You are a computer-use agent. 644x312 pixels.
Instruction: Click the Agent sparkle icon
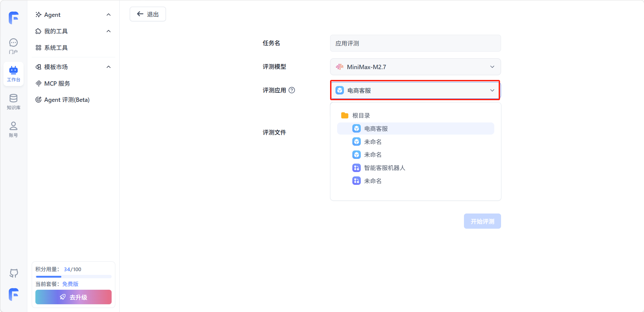click(38, 15)
